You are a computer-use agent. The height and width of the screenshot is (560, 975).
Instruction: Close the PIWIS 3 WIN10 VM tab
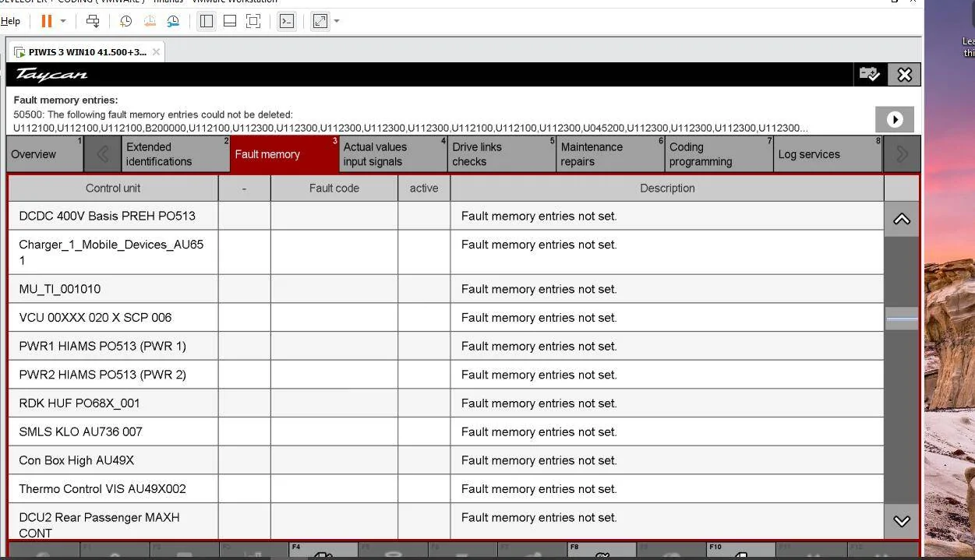tap(156, 52)
